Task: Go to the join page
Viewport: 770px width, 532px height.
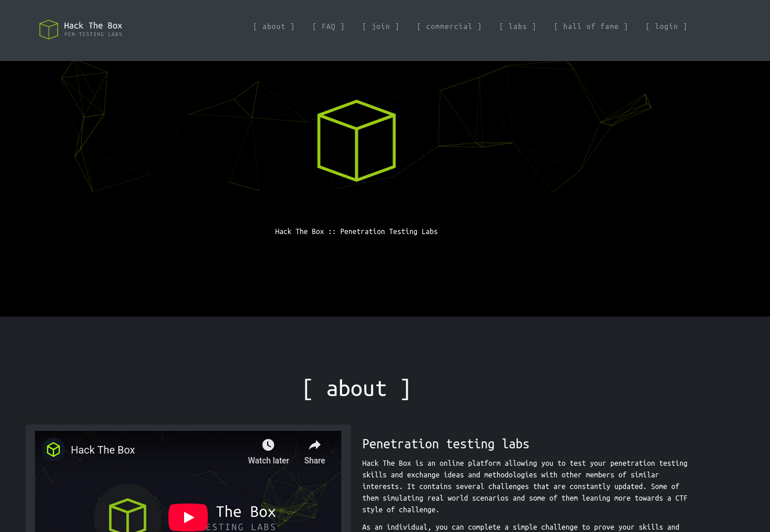Action: point(380,27)
